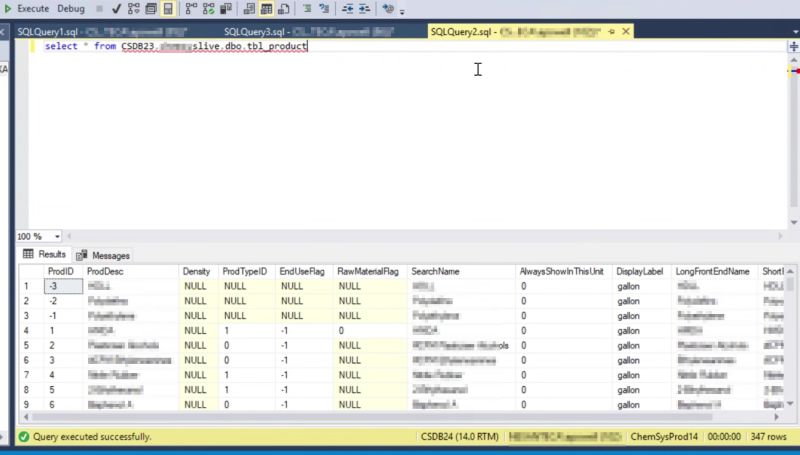This screenshot has height=455, width=800.
Task: Open the Messages tab
Action: click(104, 255)
